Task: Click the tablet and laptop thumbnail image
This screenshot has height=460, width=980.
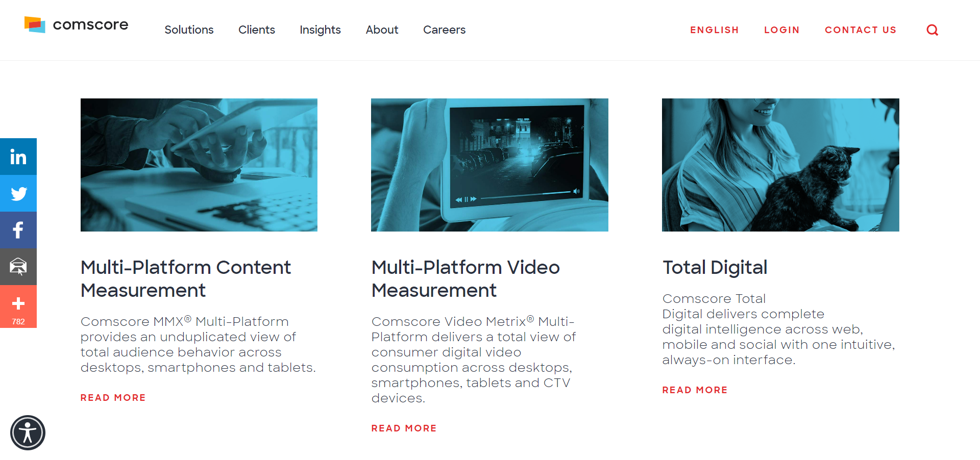Action: pyautogui.click(x=199, y=165)
